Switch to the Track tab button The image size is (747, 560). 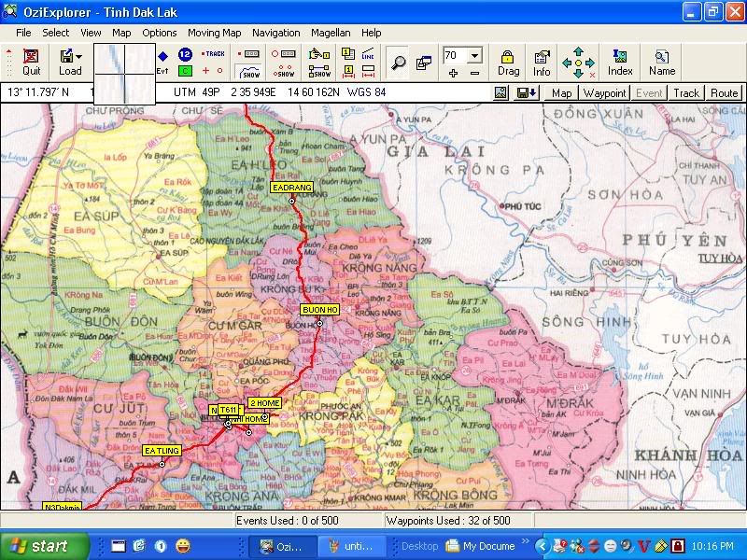(x=686, y=92)
